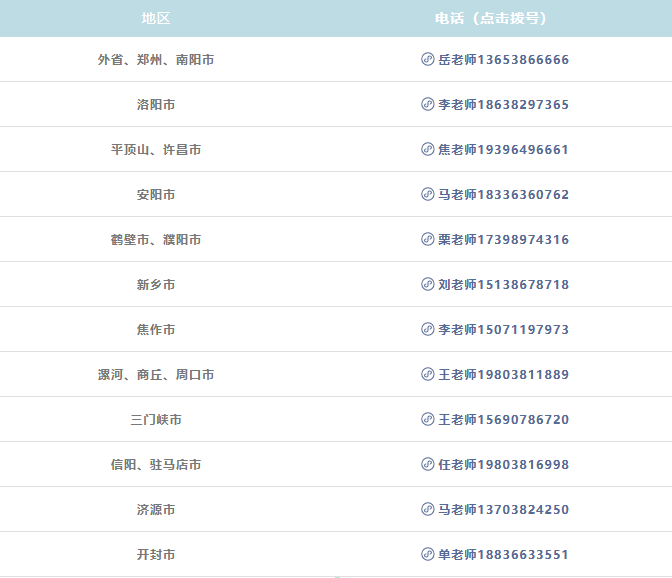Dial 李老师15071197973 for 焦作市
The height and width of the screenshot is (578, 672).
coord(503,329)
